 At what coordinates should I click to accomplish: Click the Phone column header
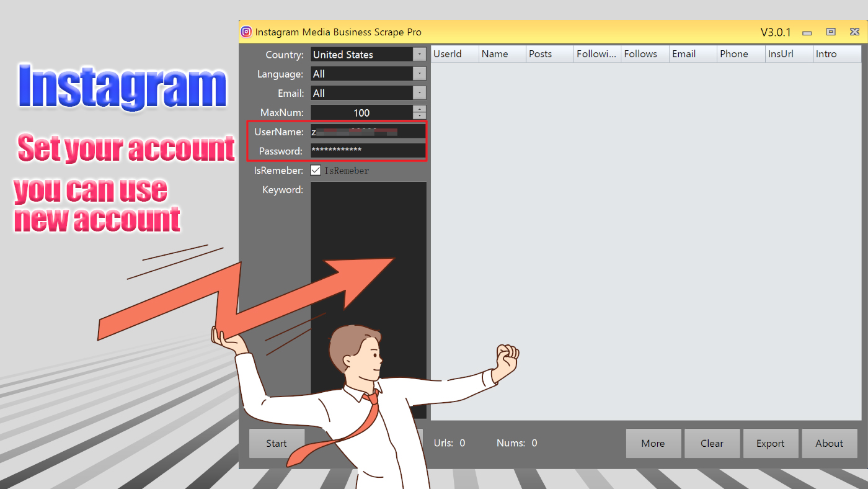pos(742,54)
